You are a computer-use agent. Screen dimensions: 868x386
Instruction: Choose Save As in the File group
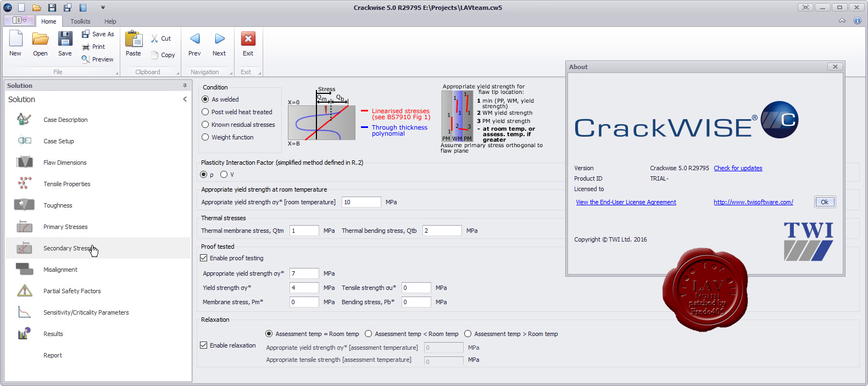(98, 34)
